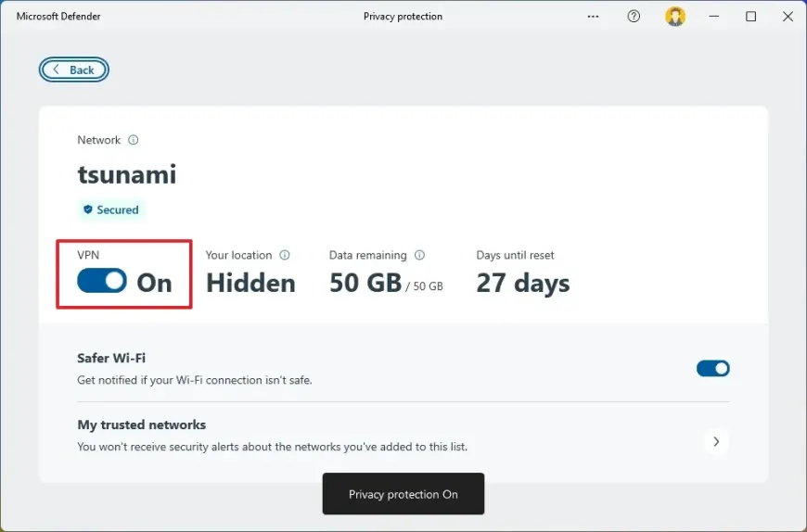Maximize the Microsoft Defender window
807x532 pixels.
coord(751,17)
